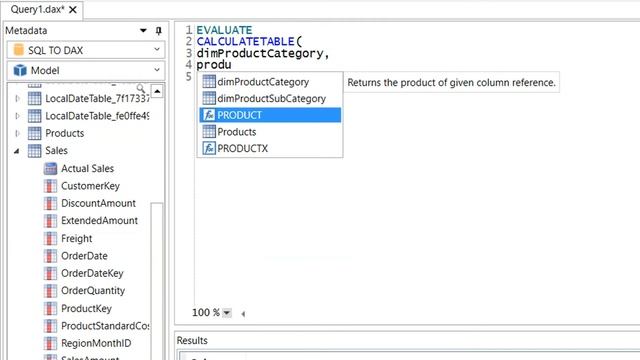Image resolution: width=640 pixels, height=360 pixels.
Task: Click table icon beside dimProductSubCategory suggestion
Action: tap(209, 98)
